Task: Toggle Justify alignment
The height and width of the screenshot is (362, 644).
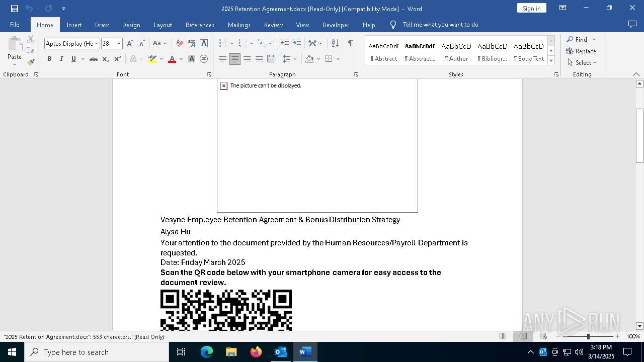Action: (259, 59)
